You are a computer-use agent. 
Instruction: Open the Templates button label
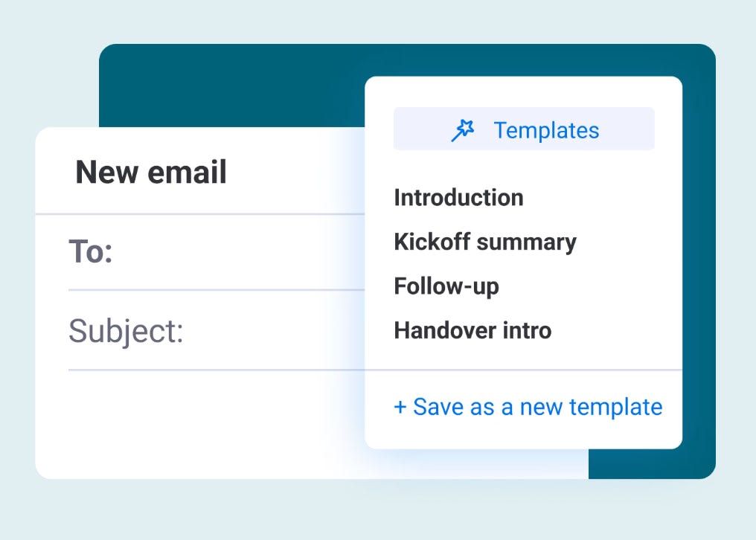pos(546,131)
